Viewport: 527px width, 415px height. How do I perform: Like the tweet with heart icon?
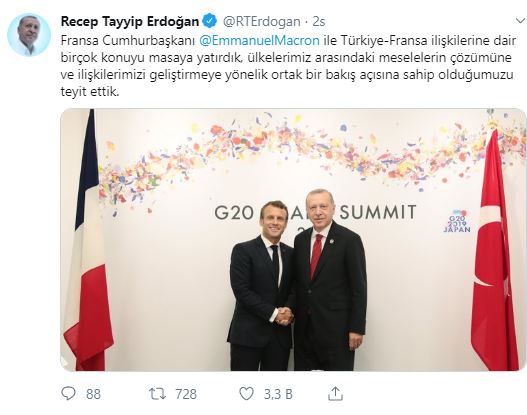(246, 393)
